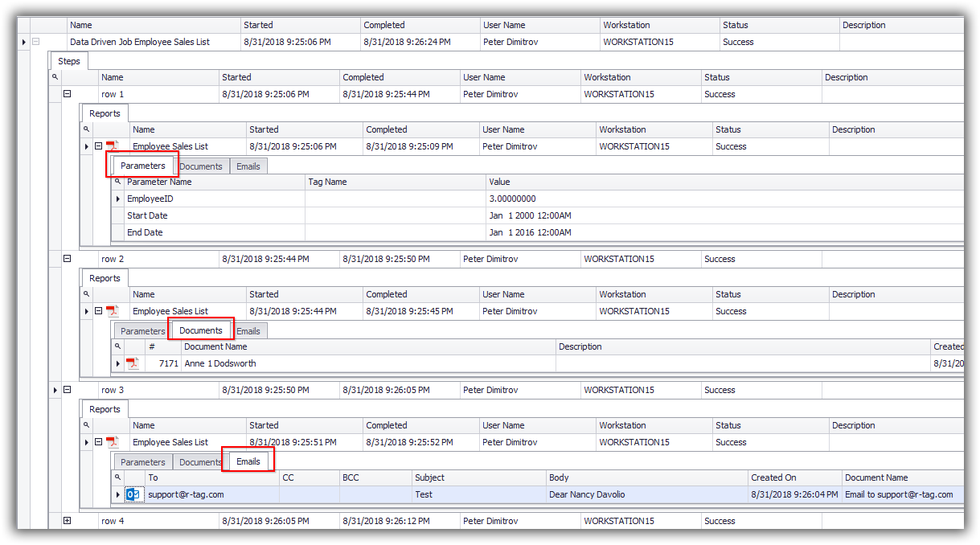
Task: Open the PDF icon of row 1's Employee Sales List
Action: 113,146
